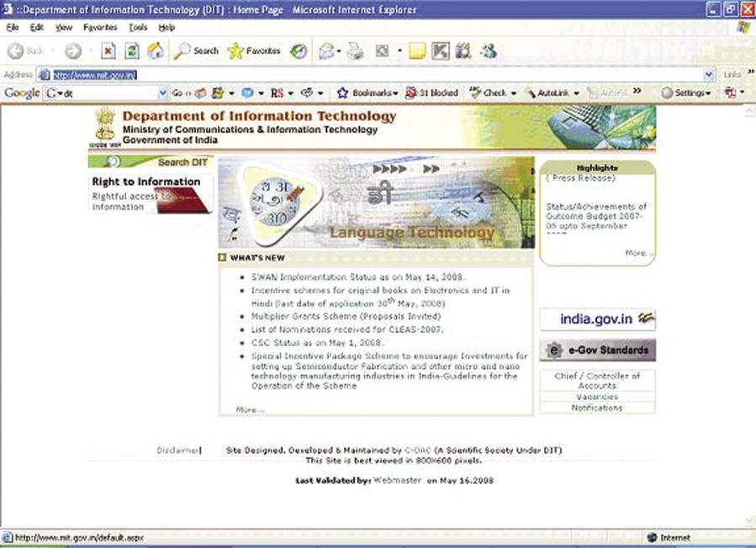Open Multiplier Grants Scheme link
This screenshot has width=756, height=548.
click(346, 317)
